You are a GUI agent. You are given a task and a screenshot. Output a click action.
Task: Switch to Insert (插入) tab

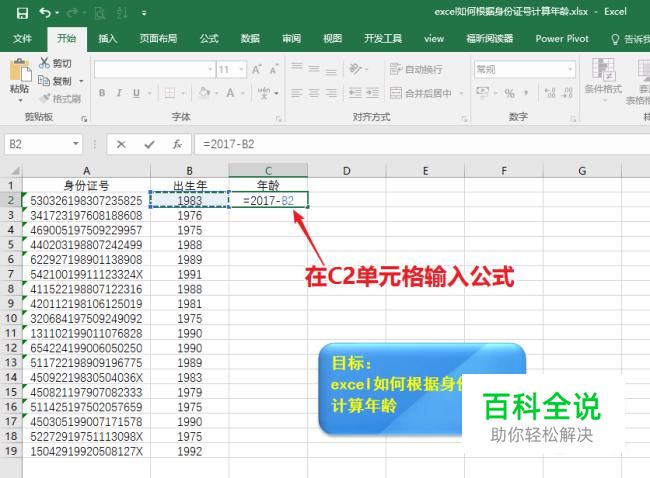click(x=108, y=39)
